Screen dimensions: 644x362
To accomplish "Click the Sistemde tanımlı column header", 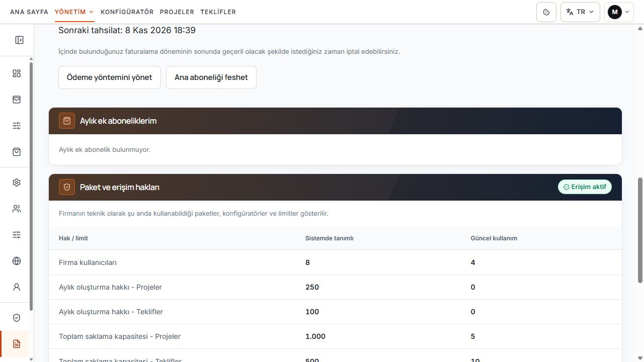I will pos(330,238).
